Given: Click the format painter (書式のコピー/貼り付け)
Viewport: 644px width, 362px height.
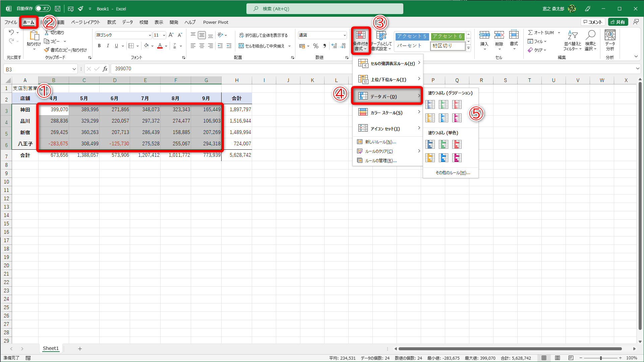Looking at the screenshot, I should coord(66,50).
